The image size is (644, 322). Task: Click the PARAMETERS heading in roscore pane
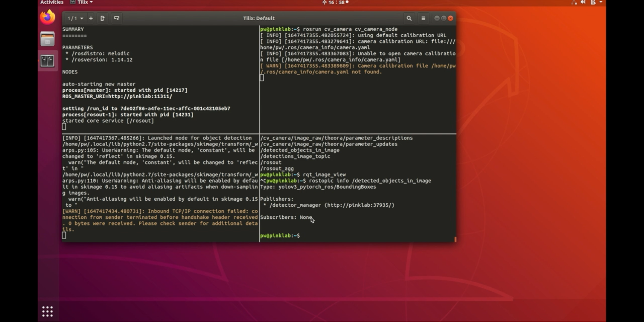click(77, 47)
